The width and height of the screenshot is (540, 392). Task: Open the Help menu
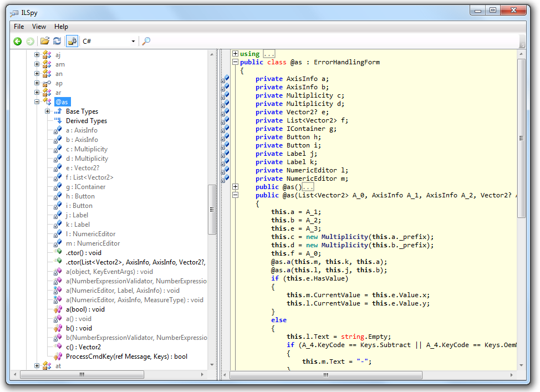coord(61,27)
